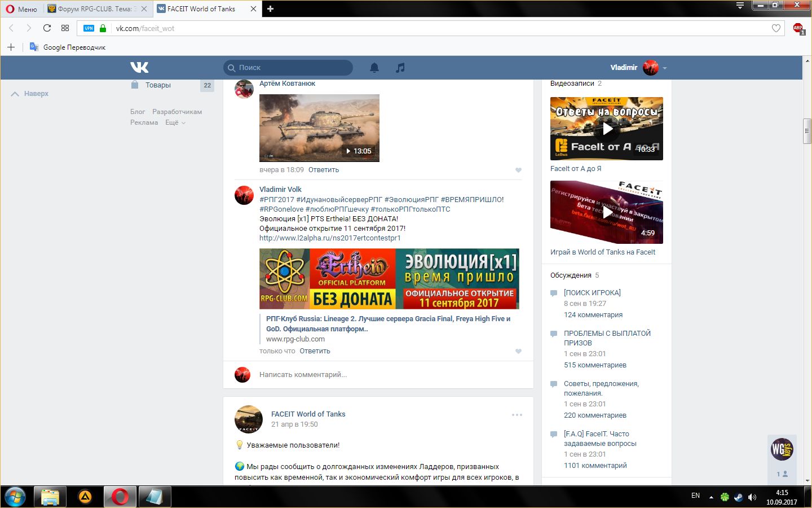
Task: Open ПРОБЛЕМЫ С ВЫПЛАТОЙ ПРИЗОВ discussion
Action: tap(607, 338)
